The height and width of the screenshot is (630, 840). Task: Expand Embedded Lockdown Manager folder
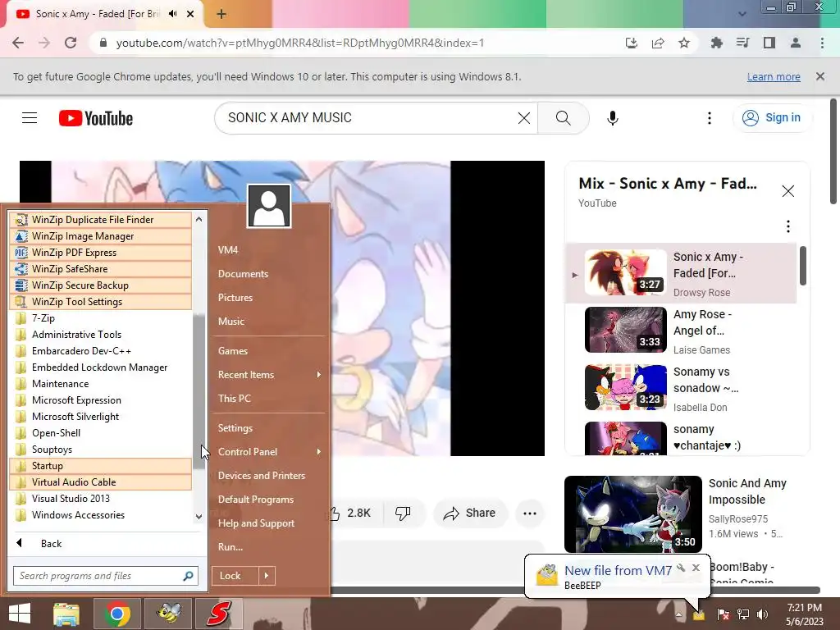pos(101,367)
